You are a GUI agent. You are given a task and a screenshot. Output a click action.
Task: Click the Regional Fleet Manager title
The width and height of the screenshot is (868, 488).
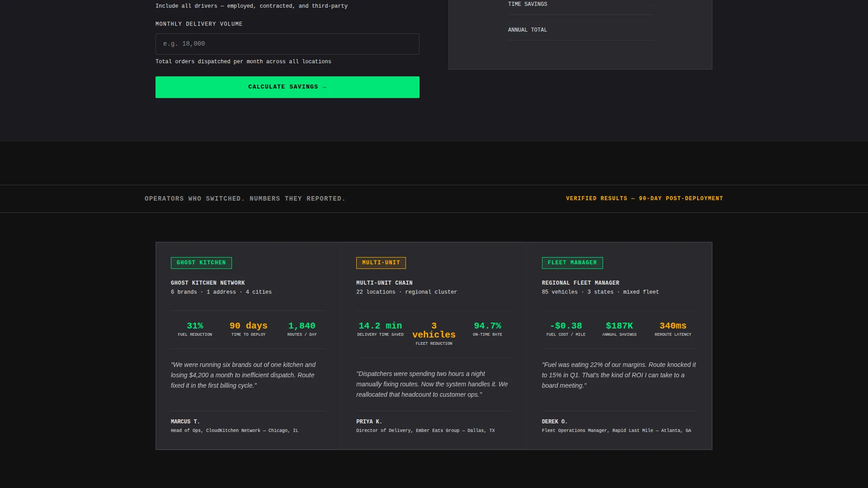click(x=580, y=283)
